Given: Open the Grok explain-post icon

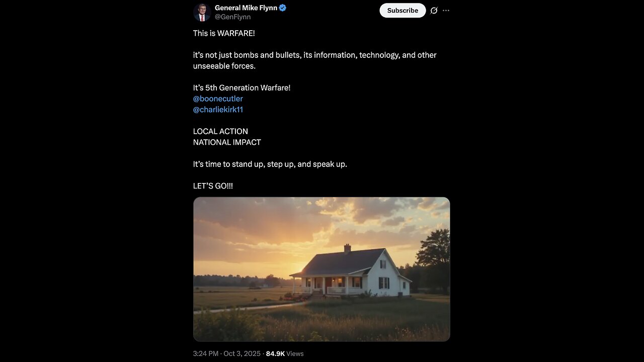Looking at the screenshot, I should tap(434, 11).
